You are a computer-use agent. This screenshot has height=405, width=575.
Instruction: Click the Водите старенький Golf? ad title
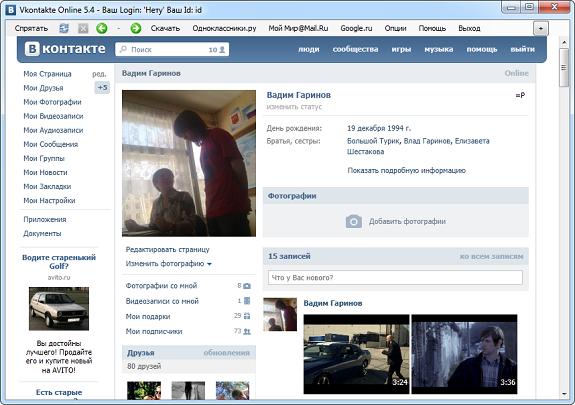(59, 262)
